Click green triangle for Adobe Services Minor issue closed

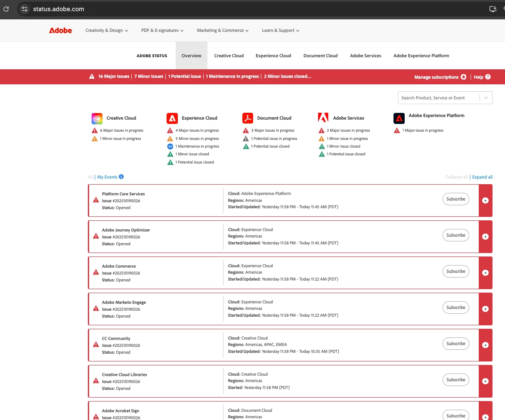point(322,146)
